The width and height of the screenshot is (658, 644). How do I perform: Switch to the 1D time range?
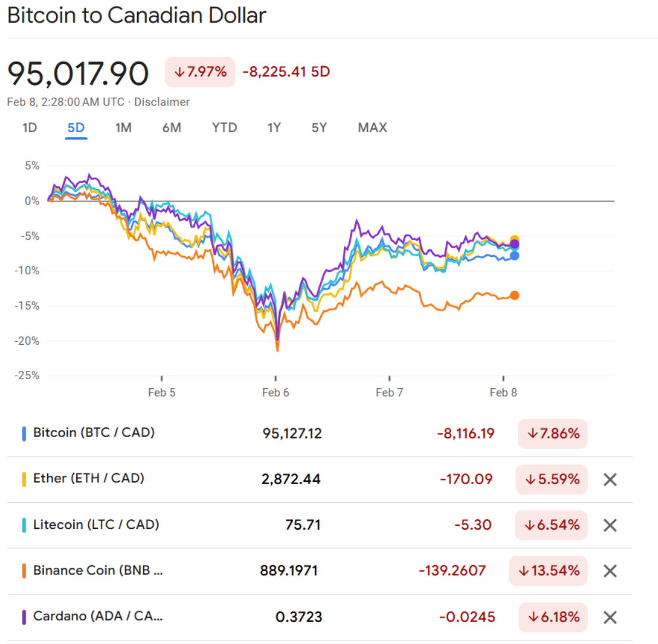pos(30,128)
